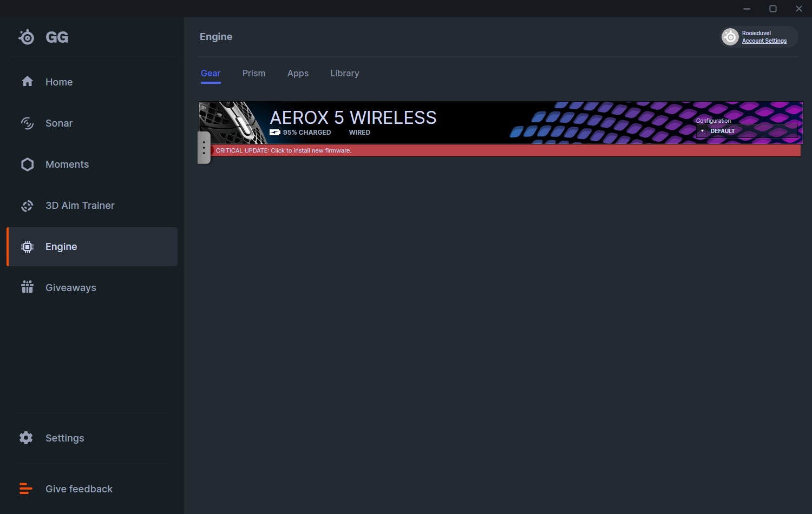This screenshot has height=514, width=812.
Task: Open Settings gear in the sidebar
Action: (x=26, y=438)
